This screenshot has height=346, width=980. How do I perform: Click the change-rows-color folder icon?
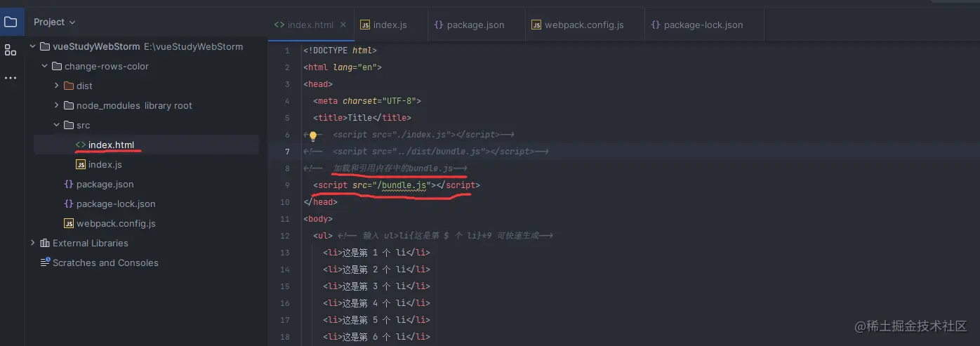(57, 66)
